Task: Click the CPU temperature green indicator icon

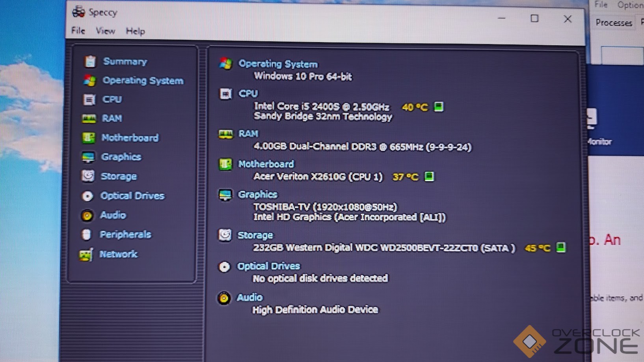Action: click(x=438, y=107)
